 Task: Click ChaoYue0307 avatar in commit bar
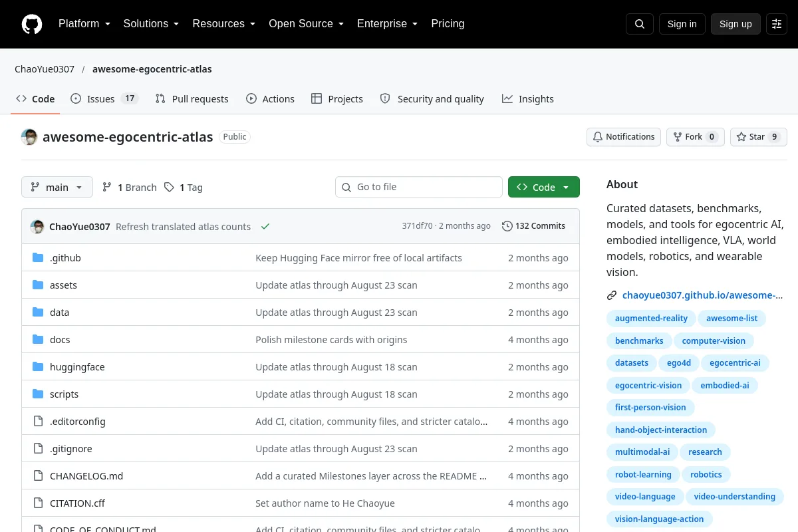click(37, 227)
